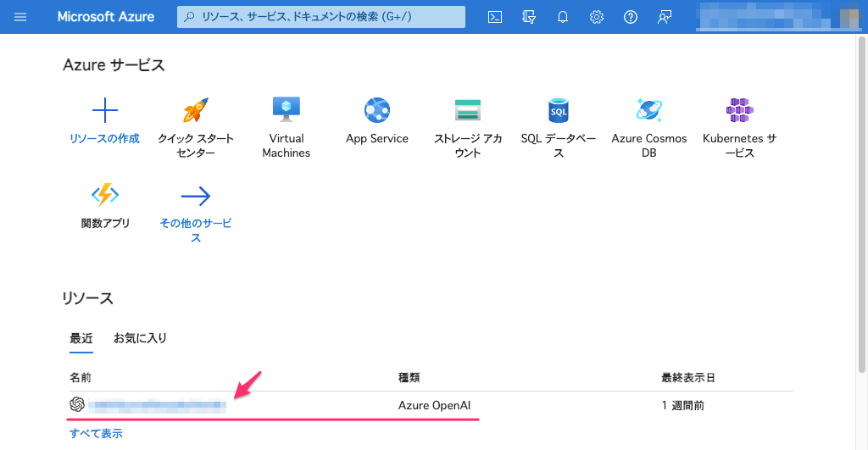Image resolution: width=868 pixels, height=450 pixels.
Task: Click the Azure OpenAI type cell
Action: click(434, 406)
